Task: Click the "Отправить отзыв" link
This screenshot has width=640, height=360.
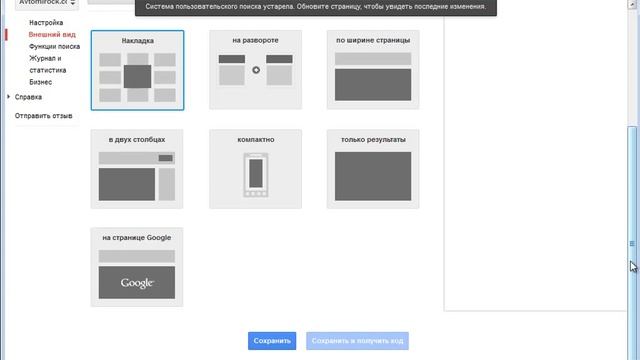Action: click(43, 116)
